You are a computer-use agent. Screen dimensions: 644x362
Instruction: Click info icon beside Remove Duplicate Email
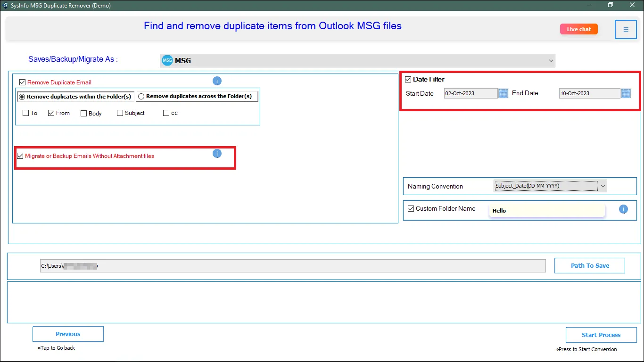tap(217, 81)
